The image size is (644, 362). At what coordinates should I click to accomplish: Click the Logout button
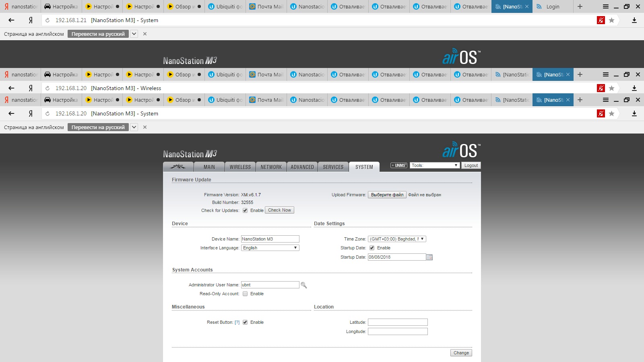(x=471, y=165)
